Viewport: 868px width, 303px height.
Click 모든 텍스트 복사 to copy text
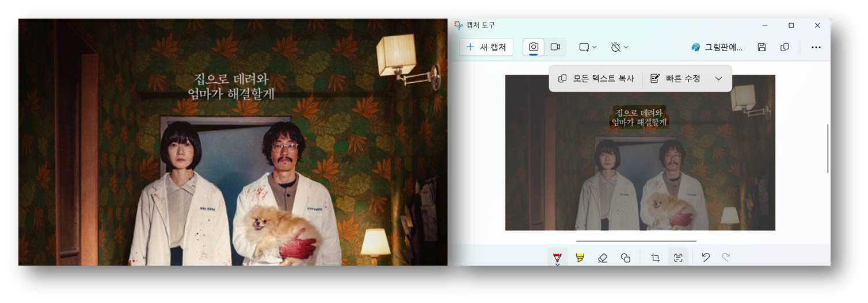(596, 78)
